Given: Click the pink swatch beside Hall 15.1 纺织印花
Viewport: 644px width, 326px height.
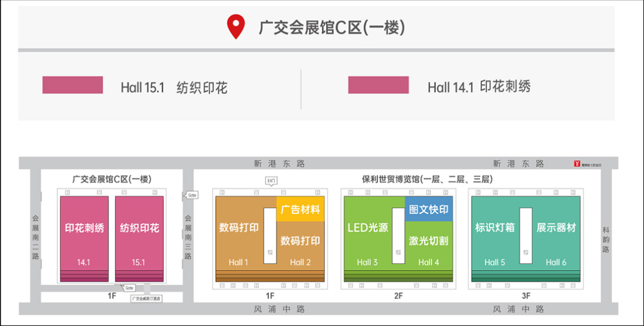Looking at the screenshot, I should tap(73, 85).
